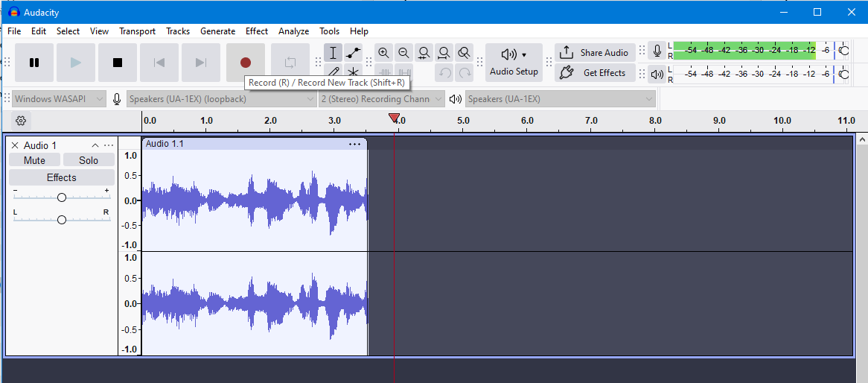The width and height of the screenshot is (868, 383).
Task: Click the red playhead marker on timeline
Action: (394, 118)
